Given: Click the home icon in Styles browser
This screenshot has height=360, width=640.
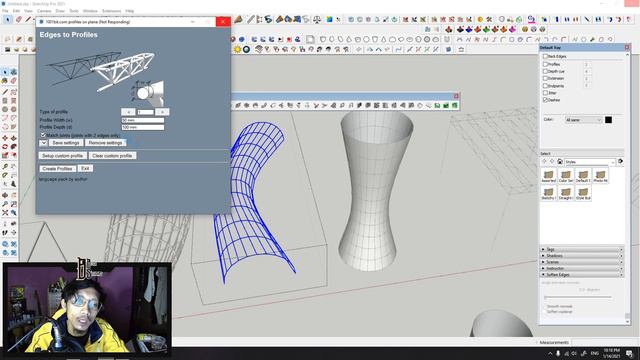Looking at the screenshot, I should click(560, 162).
